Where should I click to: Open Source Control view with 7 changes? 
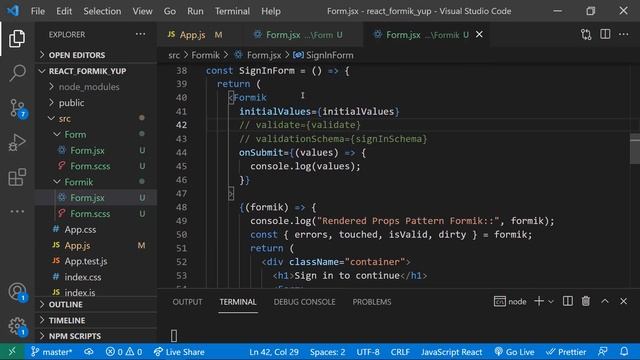pyautogui.click(x=17, y=108)
